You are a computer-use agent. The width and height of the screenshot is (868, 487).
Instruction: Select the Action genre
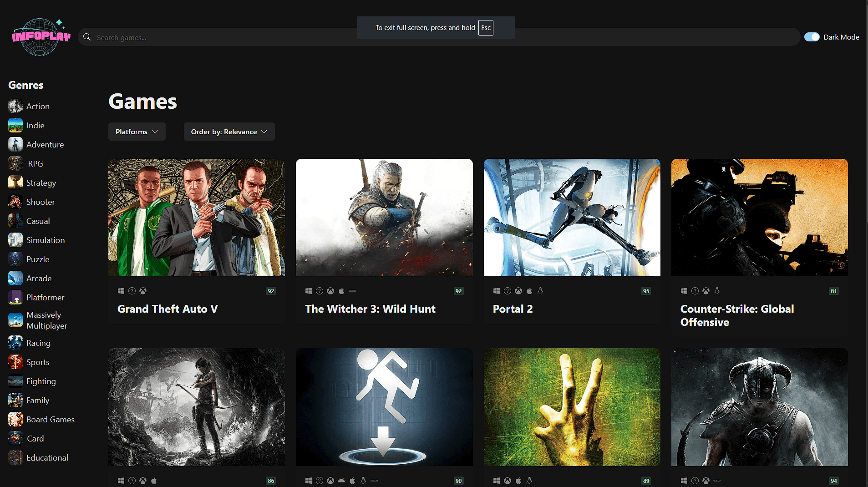(38, 106)
